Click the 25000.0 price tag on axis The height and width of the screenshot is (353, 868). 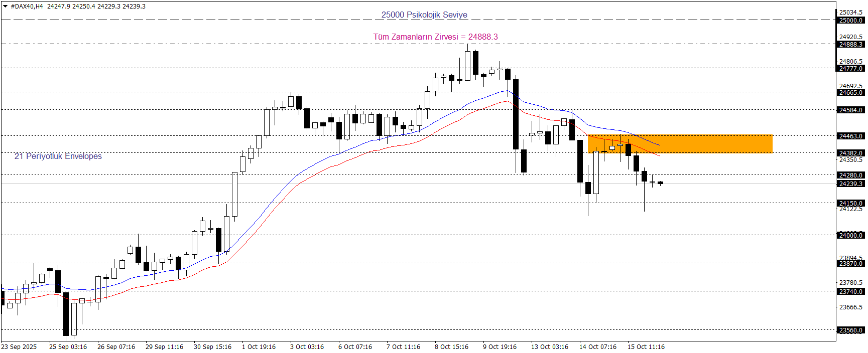pyautogui.click(x=851, y=21)
